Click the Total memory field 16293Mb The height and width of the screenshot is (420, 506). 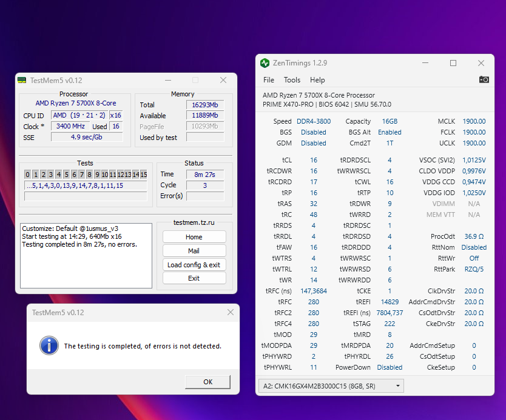tap(205, 105)
